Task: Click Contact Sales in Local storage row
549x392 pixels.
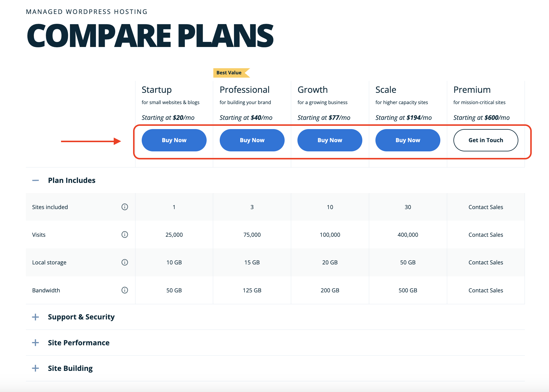Action: (x=486, y=262)
